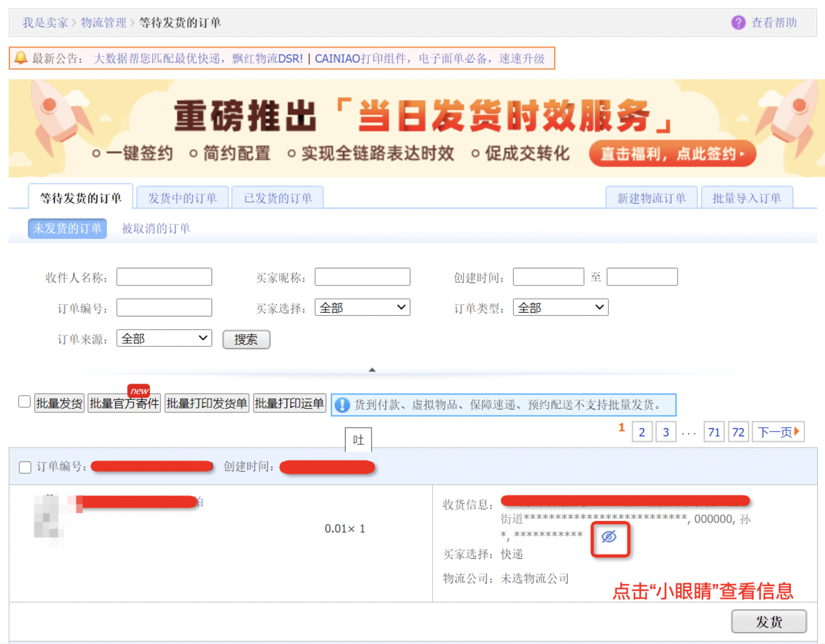Click the announcement bell icon
This screenshot has width=825, height=644.
20,58
